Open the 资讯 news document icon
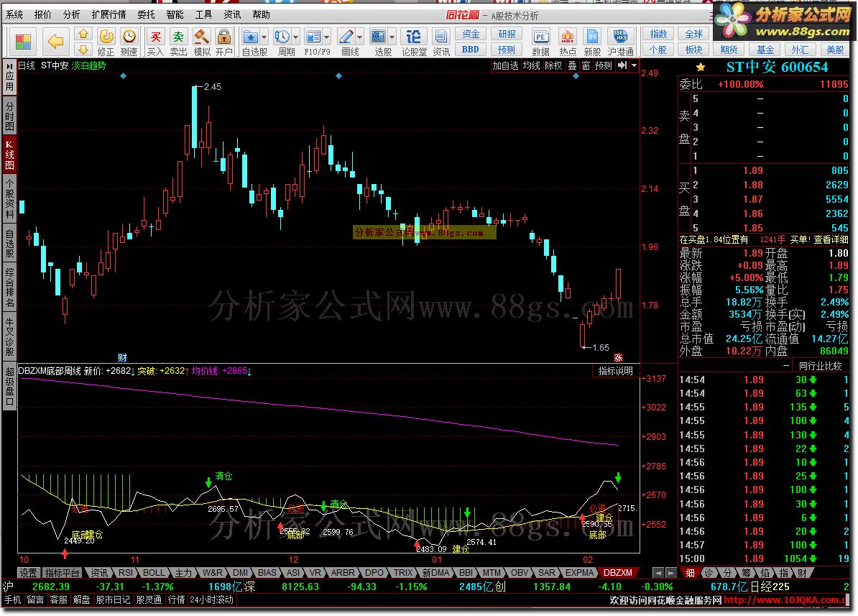Image resolution: width=858 pixels, height=616 pixels. coord(441,42)
